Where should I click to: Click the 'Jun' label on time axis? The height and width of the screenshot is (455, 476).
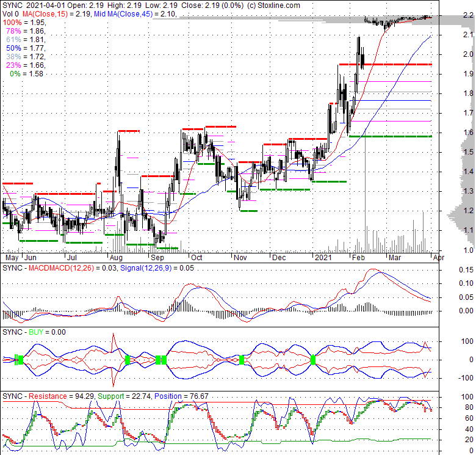tap(30, 258)
